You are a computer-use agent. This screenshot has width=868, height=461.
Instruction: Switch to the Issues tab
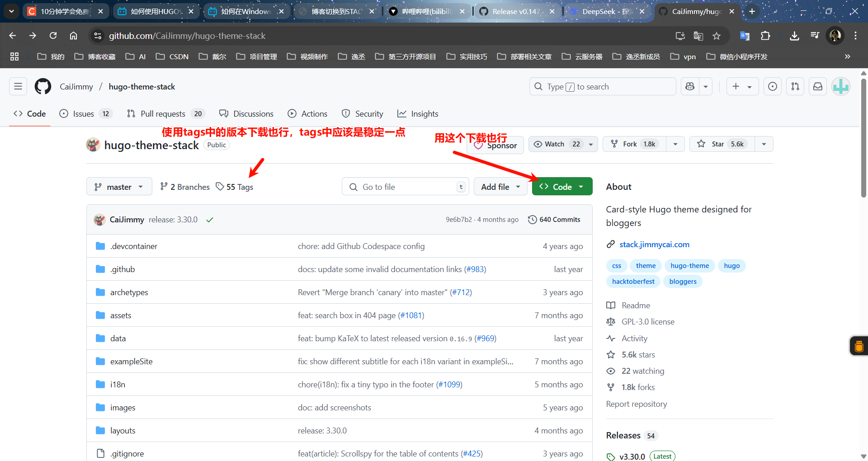(86, 114)
